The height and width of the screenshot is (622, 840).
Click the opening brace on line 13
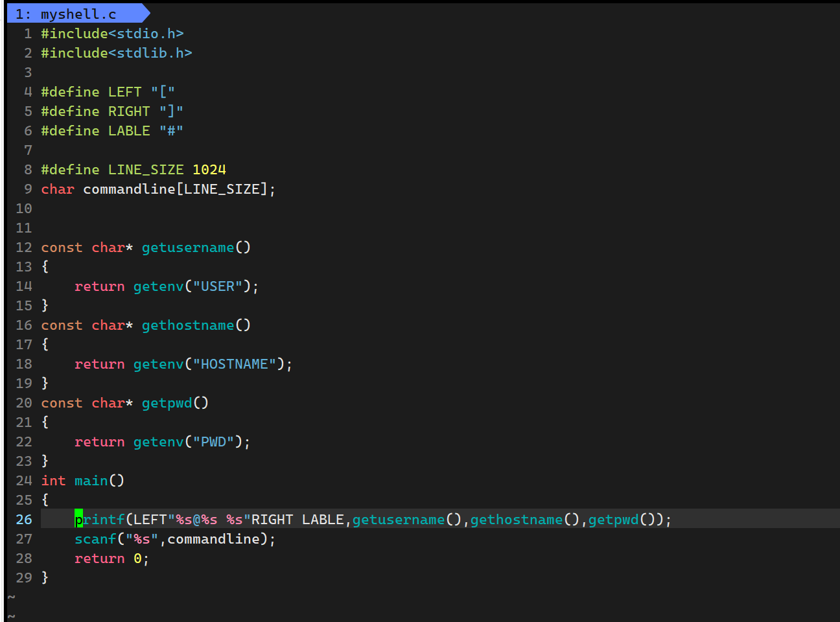click(x=45, y=267)
